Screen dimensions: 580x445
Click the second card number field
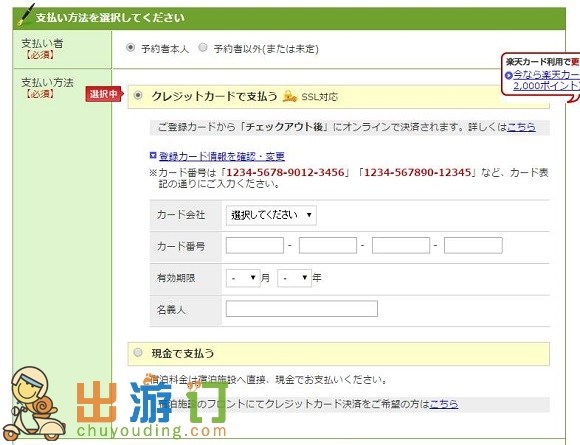[x=328, y=246]
